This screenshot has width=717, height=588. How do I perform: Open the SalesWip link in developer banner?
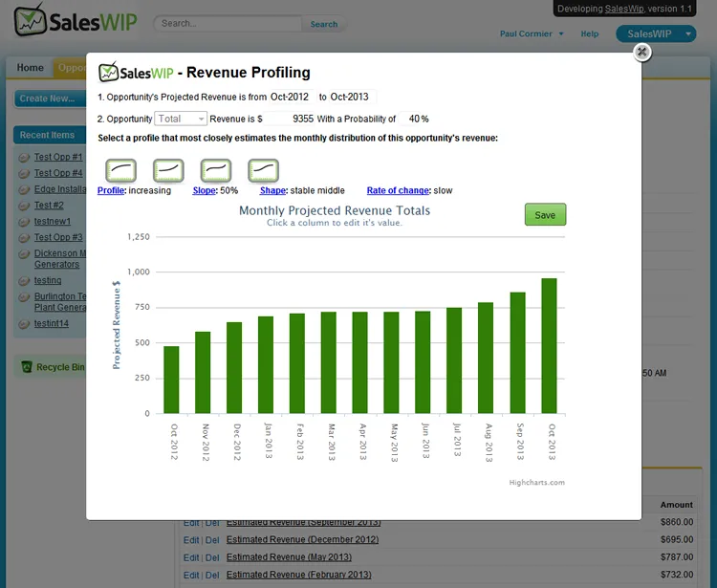[623, 9]
